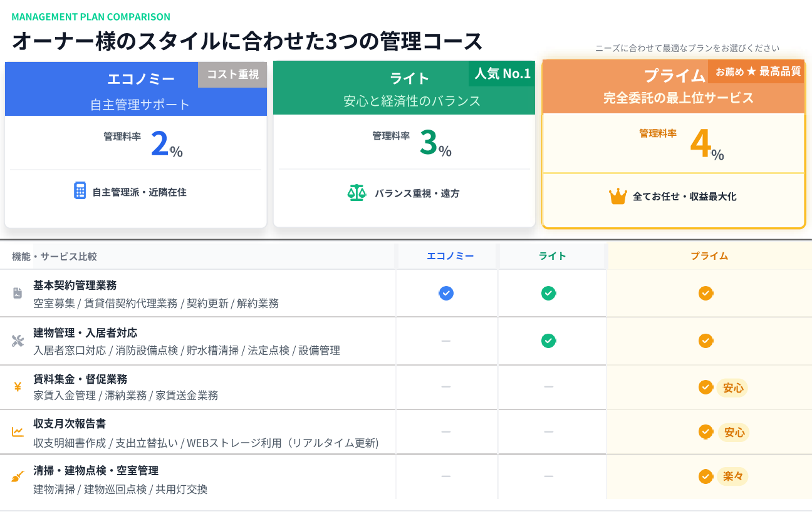Click the calculator icon in the エコノミー card
The image size is (812, 514).
tap(80, 191)
